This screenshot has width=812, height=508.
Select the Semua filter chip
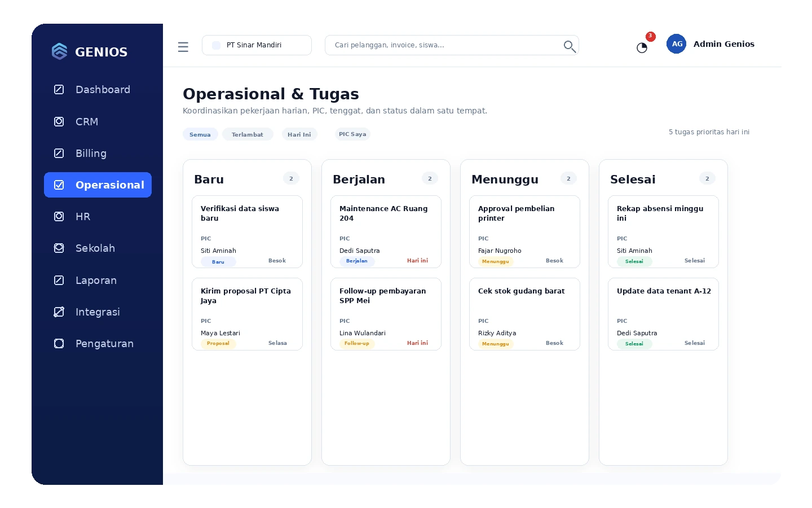[x=200, y=134]
